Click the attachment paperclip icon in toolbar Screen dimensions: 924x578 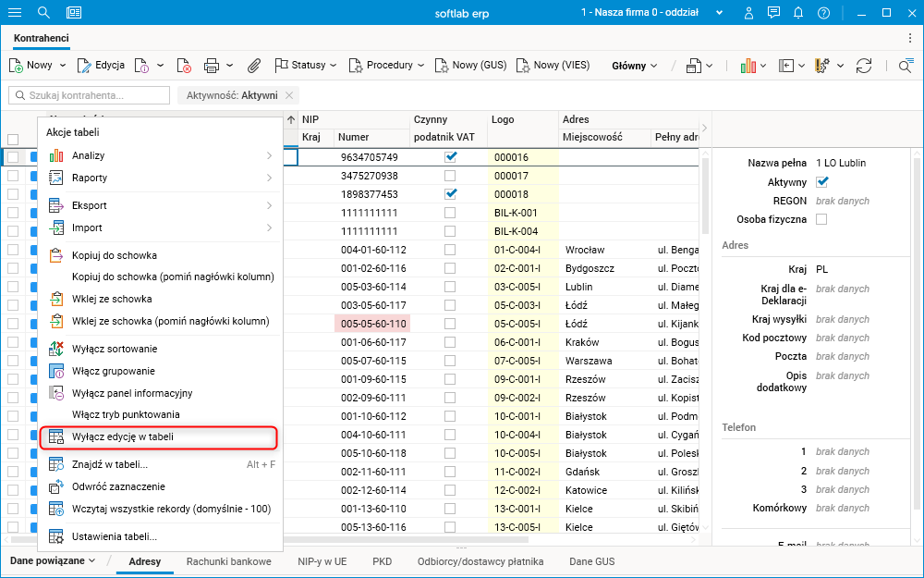[x=255, y=66]
